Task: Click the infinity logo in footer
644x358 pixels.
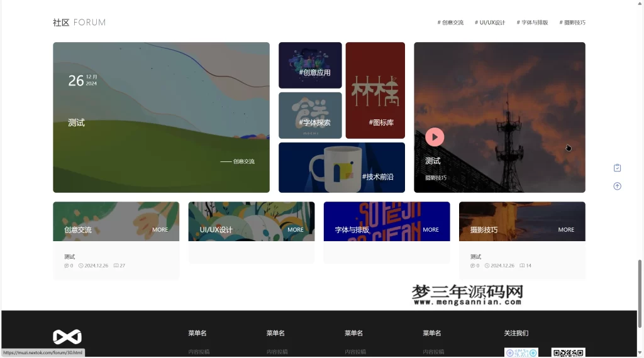Action: (x=67, y=337)
